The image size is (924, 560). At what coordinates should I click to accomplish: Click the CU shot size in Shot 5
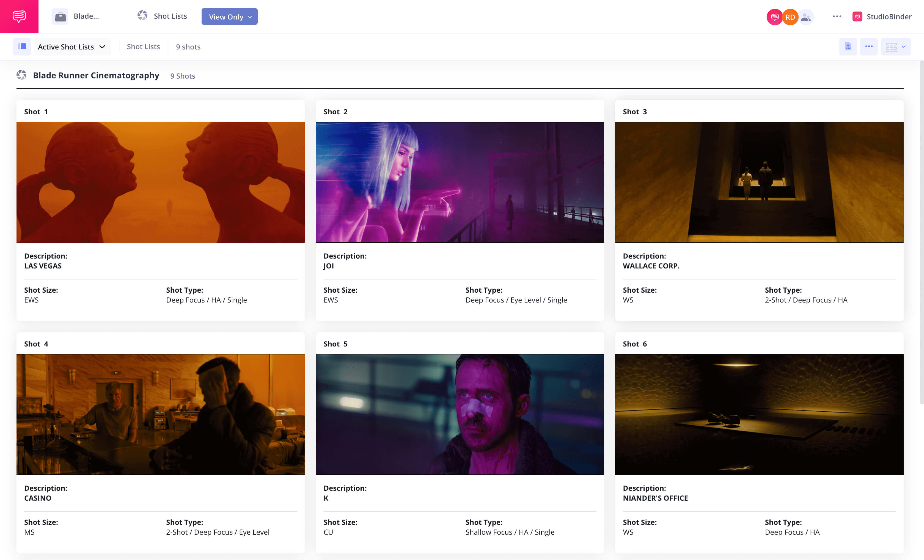[x=328, y=532]
